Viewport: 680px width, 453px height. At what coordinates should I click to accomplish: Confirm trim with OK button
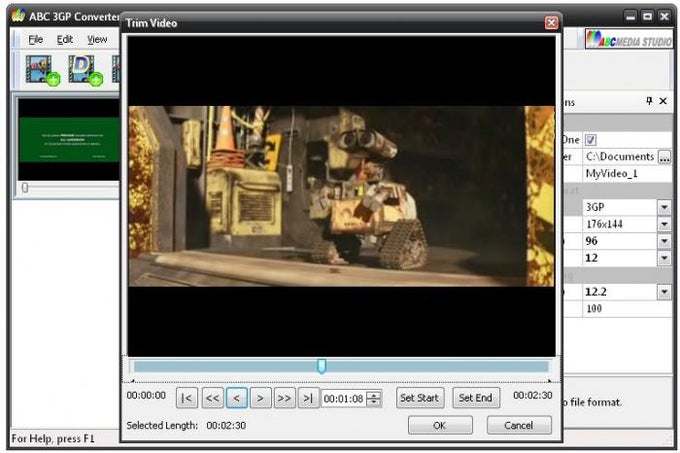pyautogui.click(x=440, y=425)
